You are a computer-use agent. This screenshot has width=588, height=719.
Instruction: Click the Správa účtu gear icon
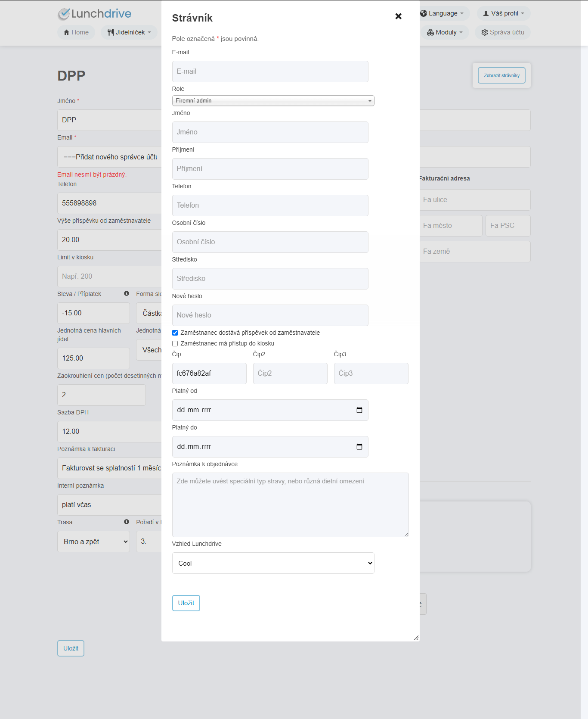(485, 32)
